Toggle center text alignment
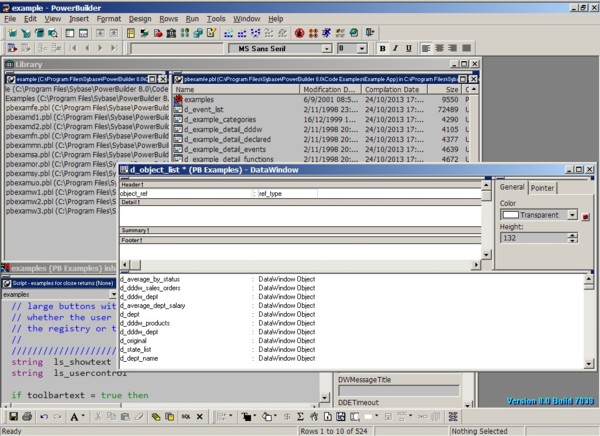The width and height of the screenshot is (600, 436). [x=439, y=48]
